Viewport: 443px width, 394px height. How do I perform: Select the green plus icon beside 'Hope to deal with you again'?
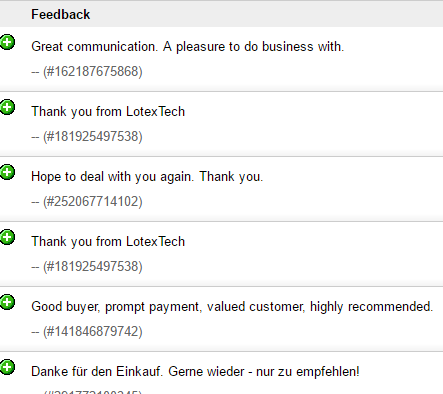[x=7, y=172]
